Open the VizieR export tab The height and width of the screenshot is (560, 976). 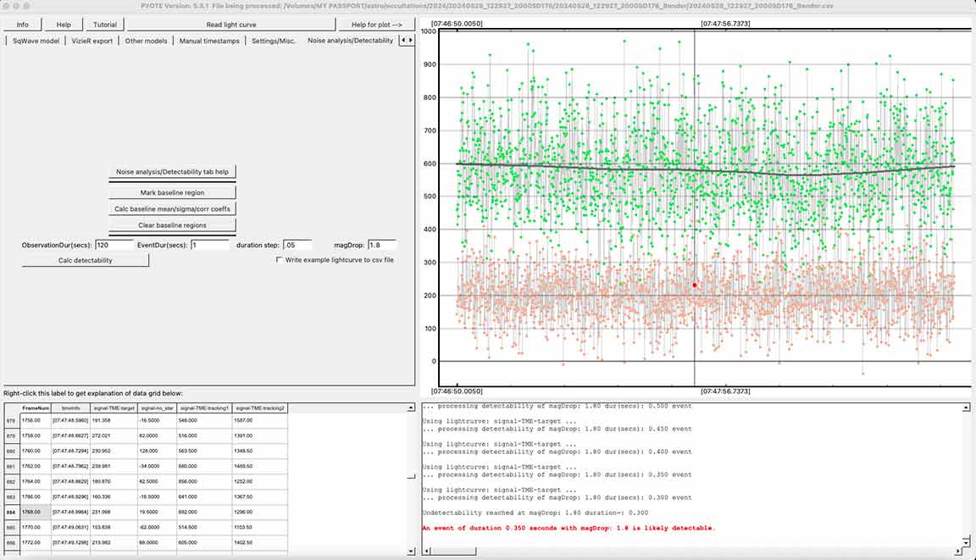tap(92, 41)
